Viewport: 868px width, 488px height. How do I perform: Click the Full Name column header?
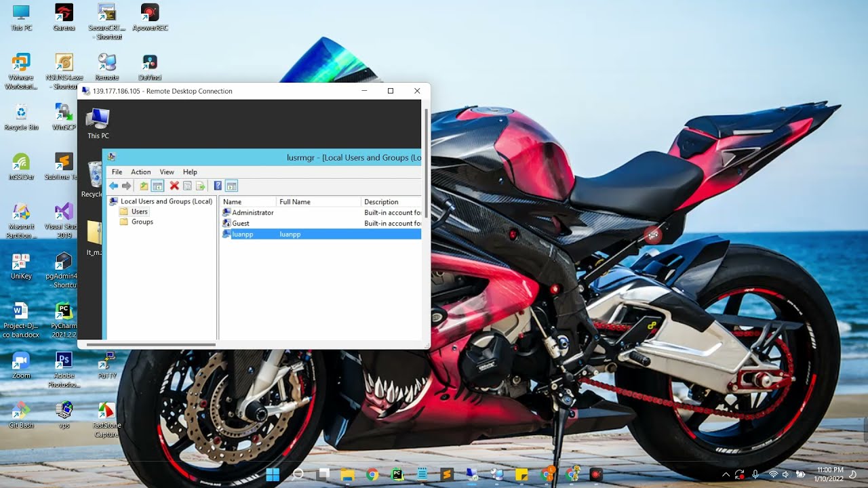[319, 202]
